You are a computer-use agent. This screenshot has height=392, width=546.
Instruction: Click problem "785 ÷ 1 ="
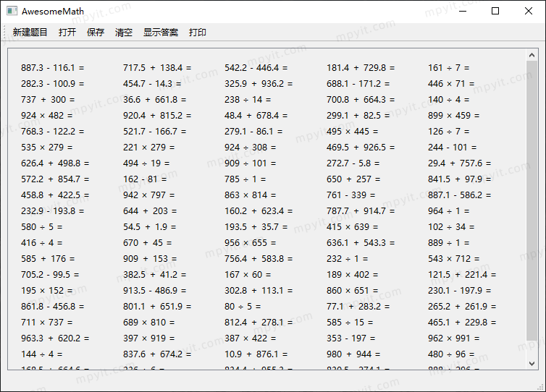(x=245, y=179)
